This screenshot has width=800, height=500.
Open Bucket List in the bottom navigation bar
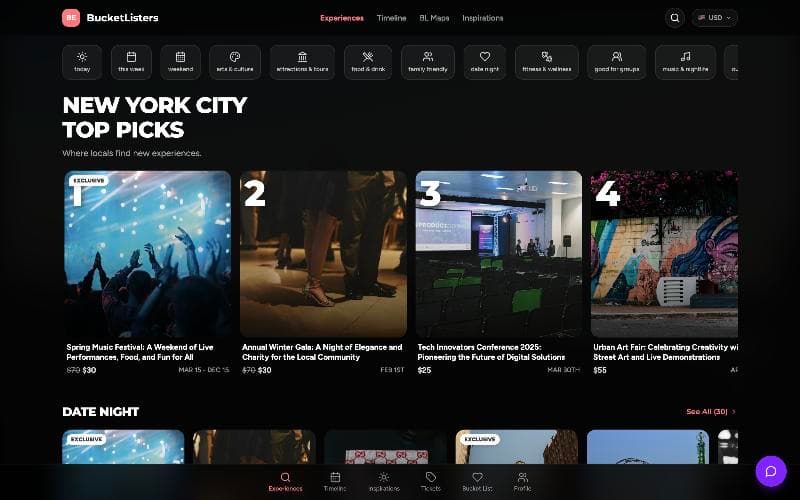[x=477, y=482]
